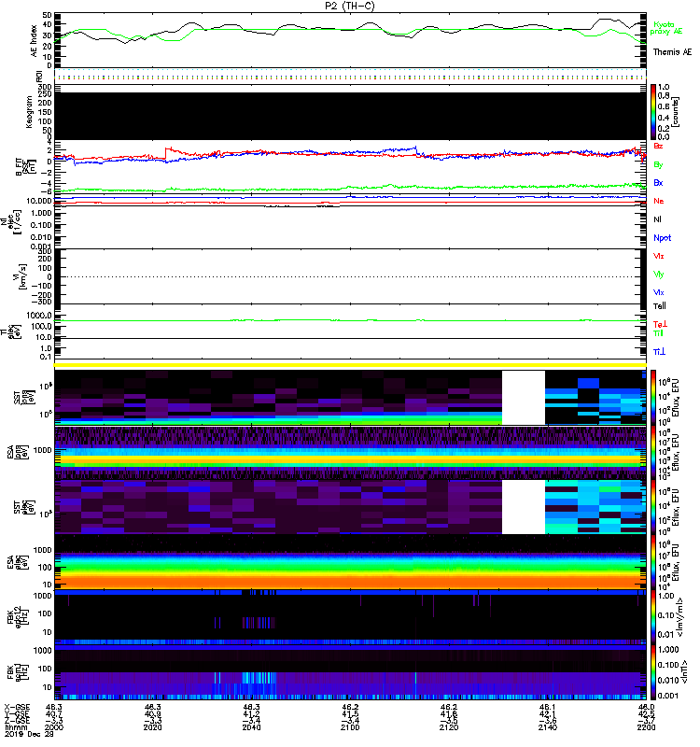Select the blue Bx legend label

tap(658, 183)
